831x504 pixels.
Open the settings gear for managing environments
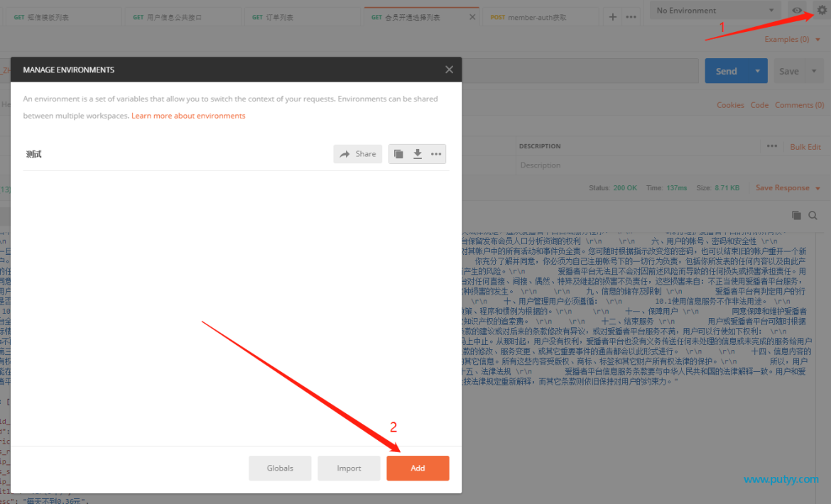822,10
